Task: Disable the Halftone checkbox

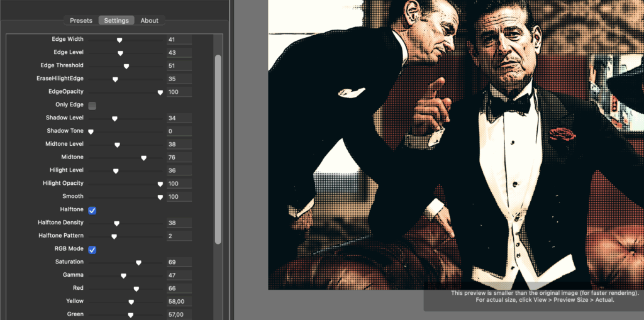Action: point(92,210)
